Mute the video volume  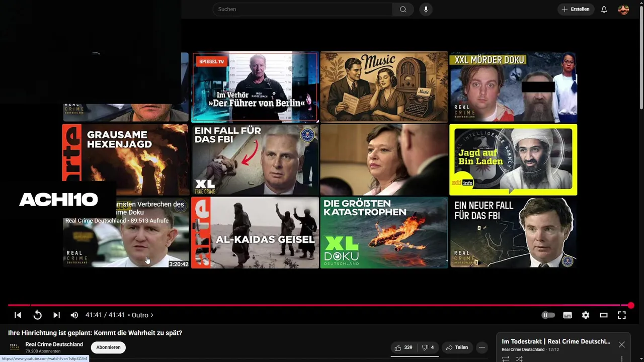pyautogui.click(x=74, y=315)
